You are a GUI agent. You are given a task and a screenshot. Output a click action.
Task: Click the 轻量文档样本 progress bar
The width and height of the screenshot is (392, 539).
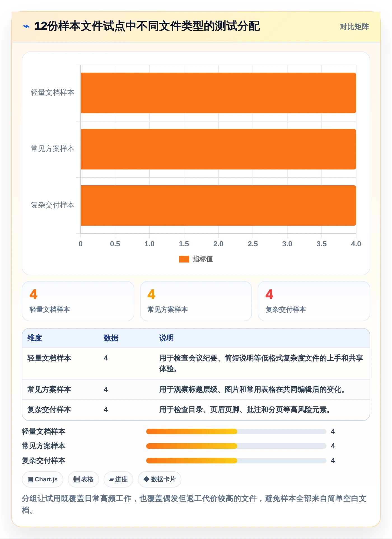tap(236, 432)
